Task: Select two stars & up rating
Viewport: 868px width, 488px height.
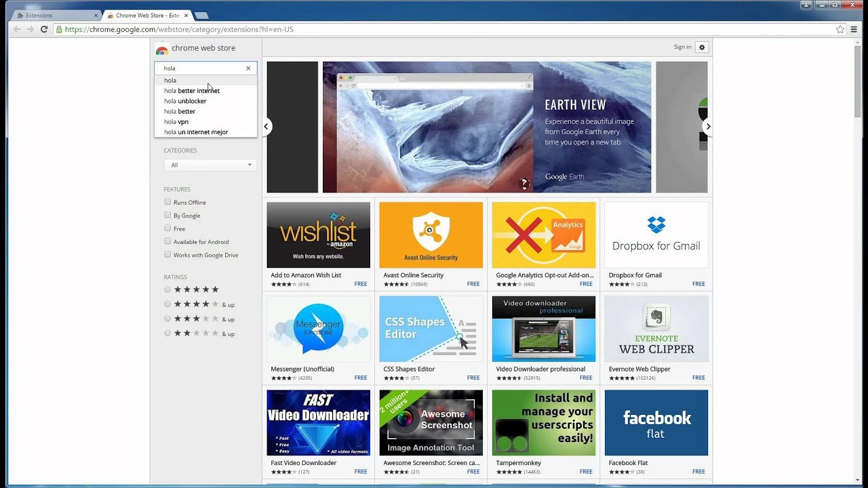Action: (x=167, y=333)
